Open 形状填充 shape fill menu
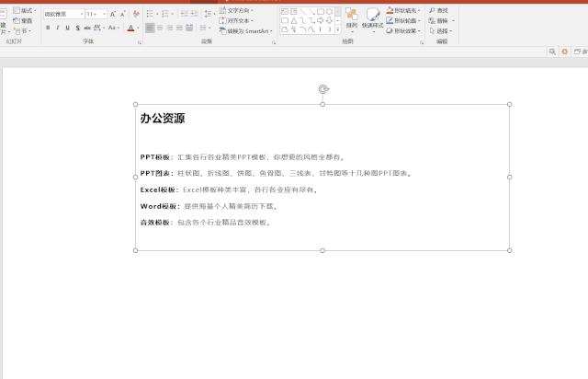588x379 pixels. pyautogui.click(x=403, y=10)
